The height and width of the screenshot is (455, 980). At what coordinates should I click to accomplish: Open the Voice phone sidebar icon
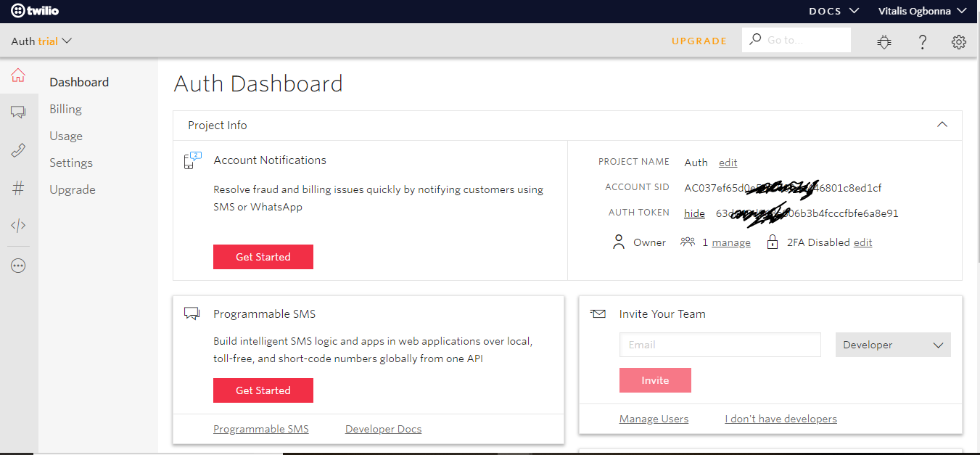[18, 150]
